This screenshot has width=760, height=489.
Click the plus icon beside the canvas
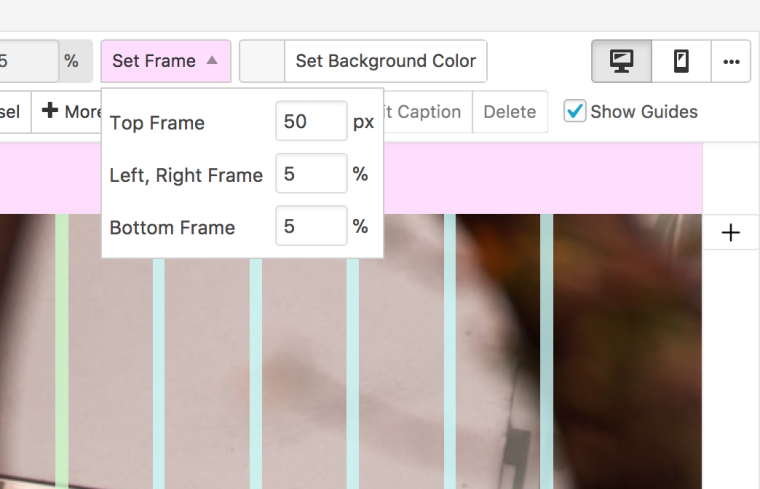[x=731, y=233]
